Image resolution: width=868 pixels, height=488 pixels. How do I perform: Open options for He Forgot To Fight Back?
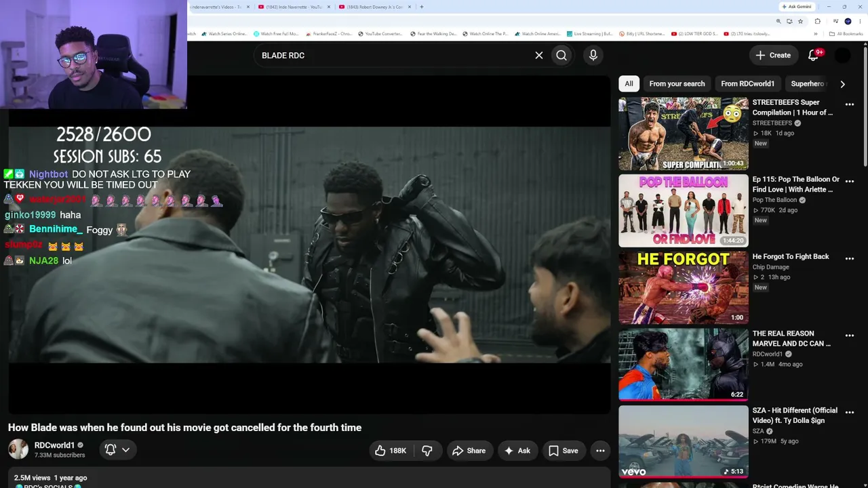pyautogui.click(x=850, y=259)
